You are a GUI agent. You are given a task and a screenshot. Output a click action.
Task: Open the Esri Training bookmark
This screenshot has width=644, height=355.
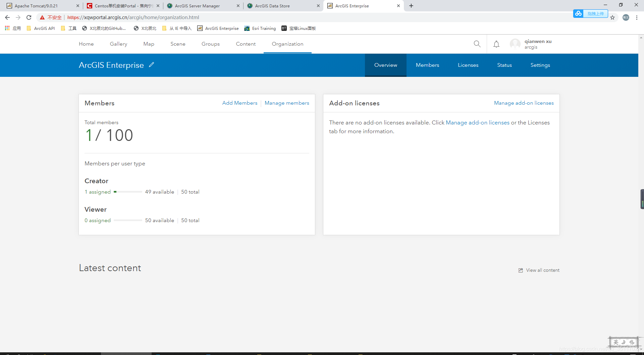point(260,28)
